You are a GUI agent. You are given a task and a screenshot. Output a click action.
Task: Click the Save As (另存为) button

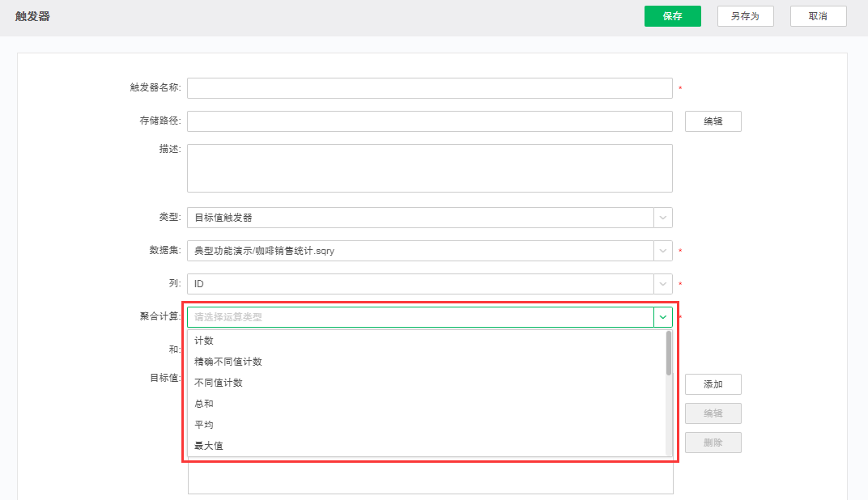745,15
